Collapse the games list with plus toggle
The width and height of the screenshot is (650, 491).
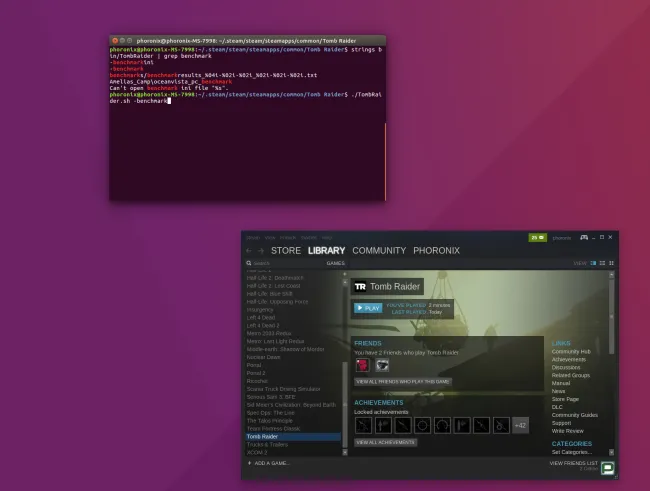tap(345, 274)
